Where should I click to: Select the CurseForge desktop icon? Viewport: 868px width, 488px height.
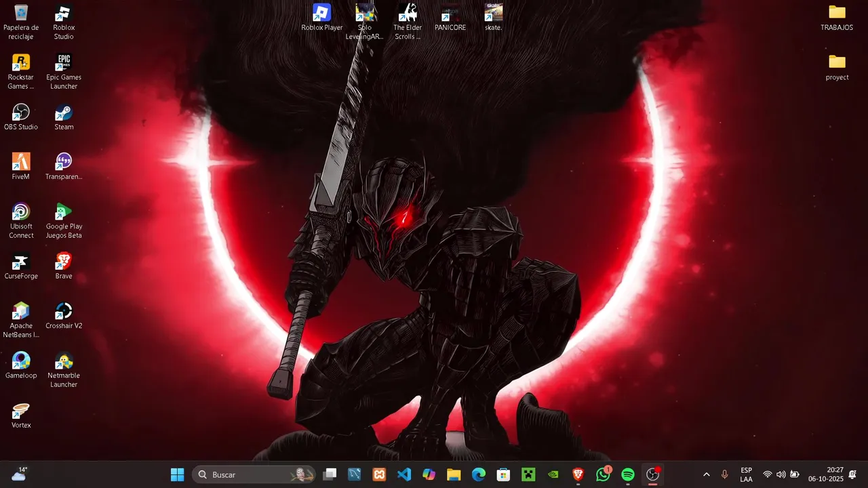tap(21, 266)
